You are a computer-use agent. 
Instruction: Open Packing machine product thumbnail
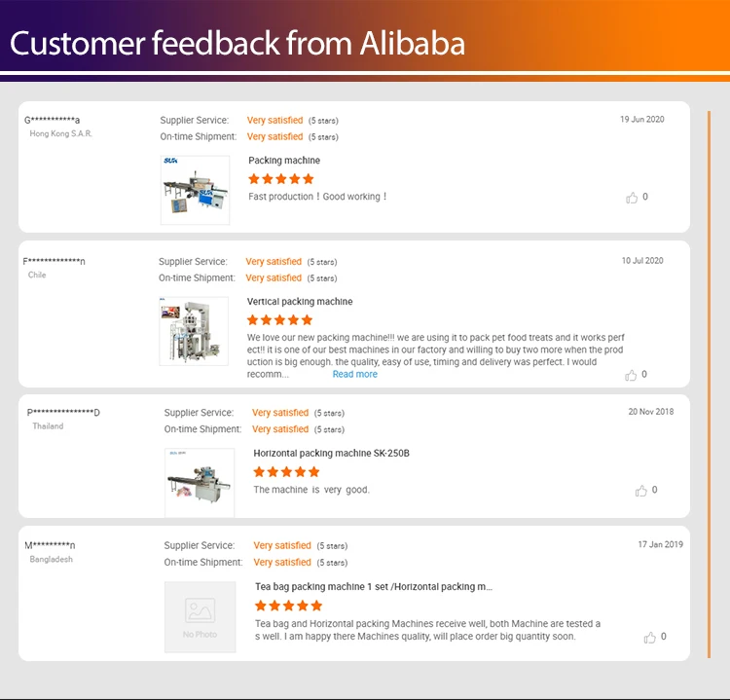pos(195,190)
